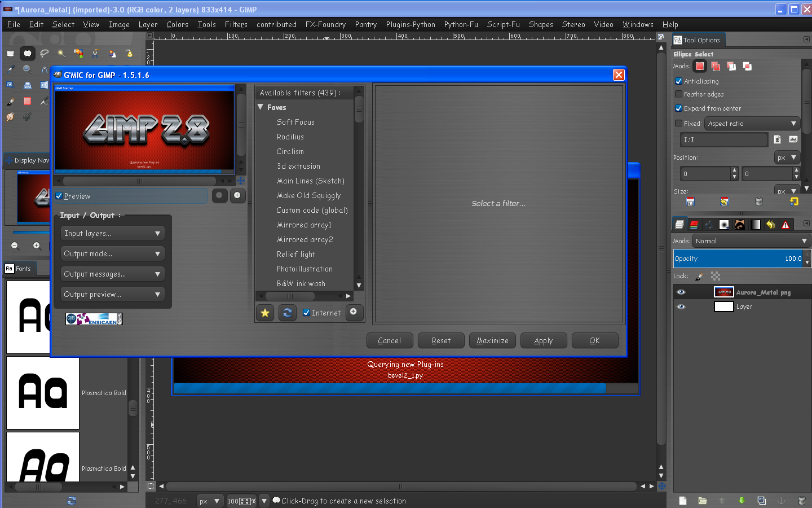Refresh G'MIC filter list
This screenshot has height=508, width=812.
click(287, 313)
